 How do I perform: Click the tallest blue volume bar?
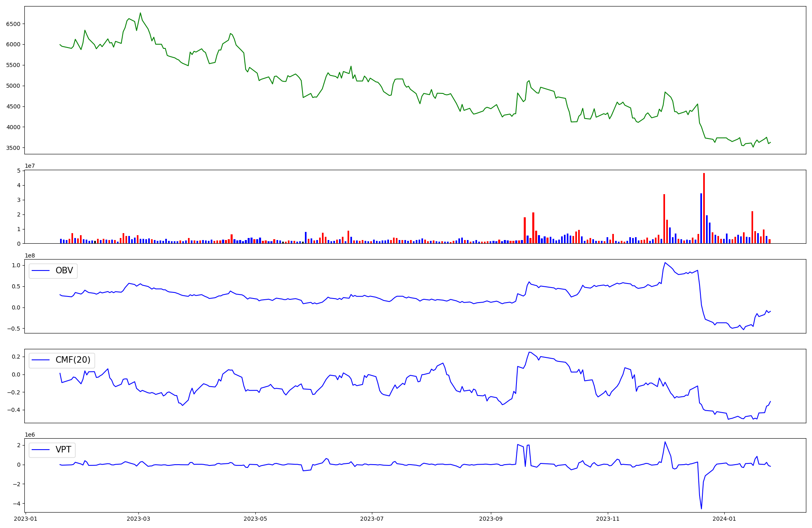(701, 219)
